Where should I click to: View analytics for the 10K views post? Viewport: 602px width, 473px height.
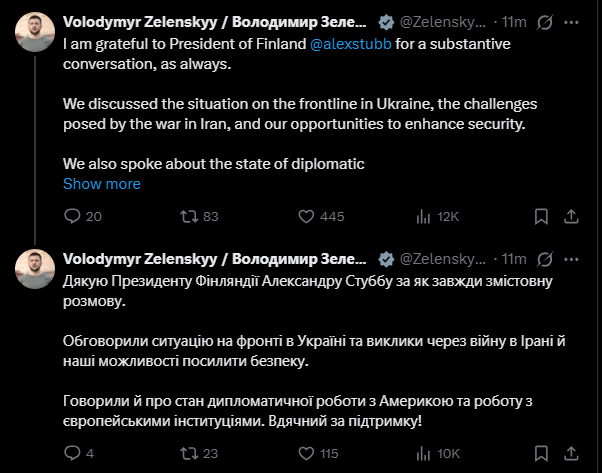pos(425,453)
